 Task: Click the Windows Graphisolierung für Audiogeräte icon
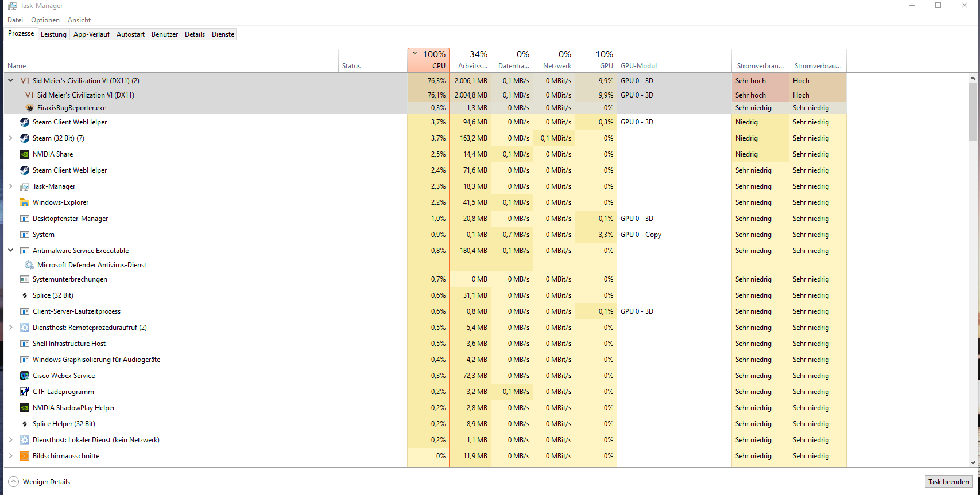point(25,360)
